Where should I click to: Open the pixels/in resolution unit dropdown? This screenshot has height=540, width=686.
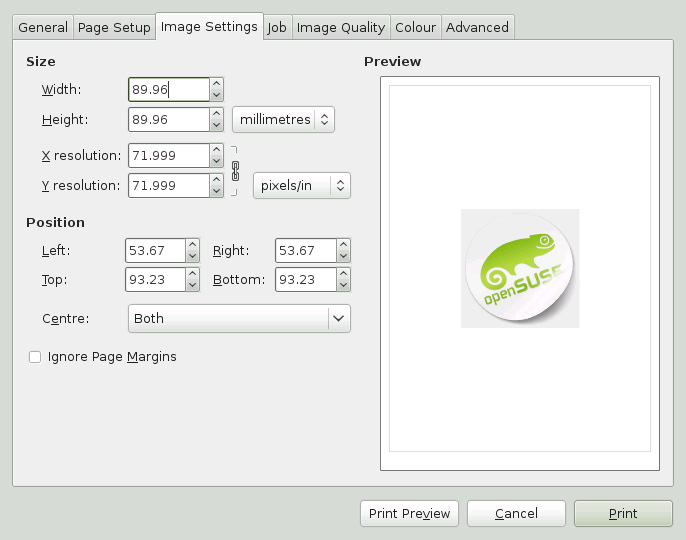tap(301, 186)
